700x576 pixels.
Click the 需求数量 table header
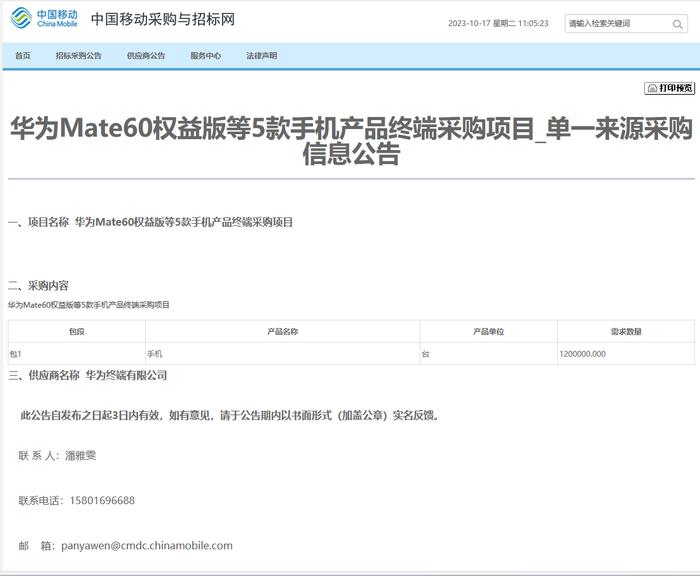pyautogui.click(x=626, y=331)
